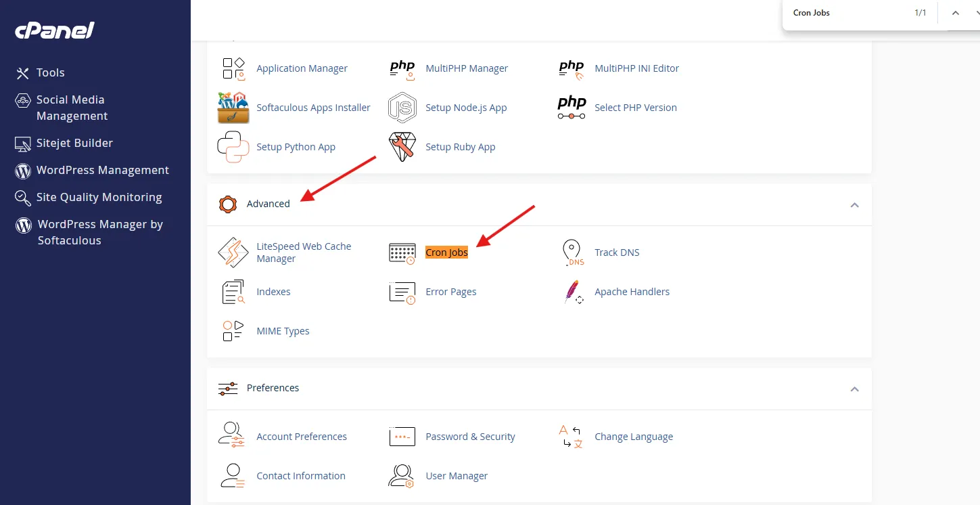This screenshot has width=980, height=505.
Task: Click the cPanel logo
Action: pos(55,30)
